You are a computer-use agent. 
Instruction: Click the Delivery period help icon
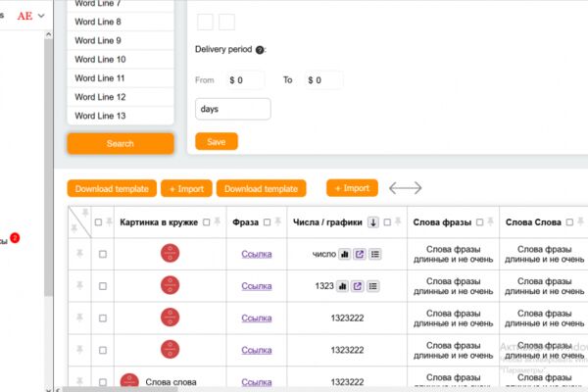point(260,50)
